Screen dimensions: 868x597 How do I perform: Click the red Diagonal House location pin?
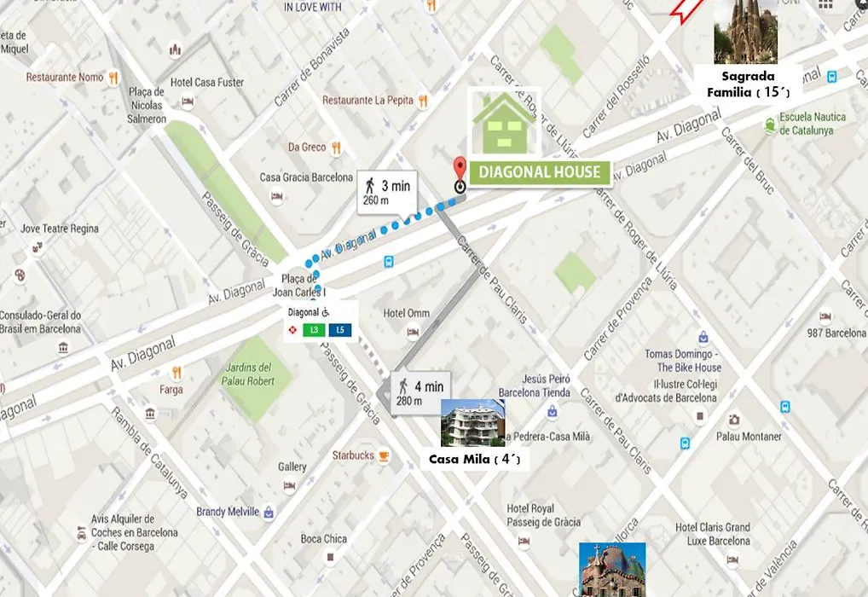tap(460, 173)
